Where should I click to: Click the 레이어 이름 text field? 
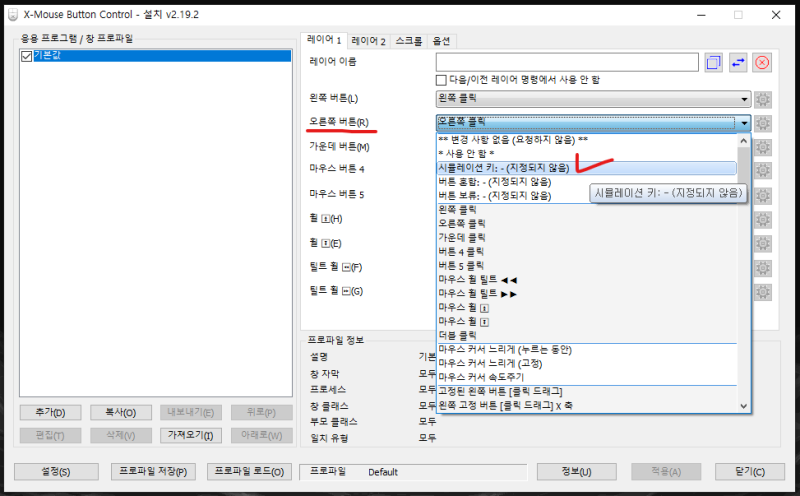coord(567,62)
